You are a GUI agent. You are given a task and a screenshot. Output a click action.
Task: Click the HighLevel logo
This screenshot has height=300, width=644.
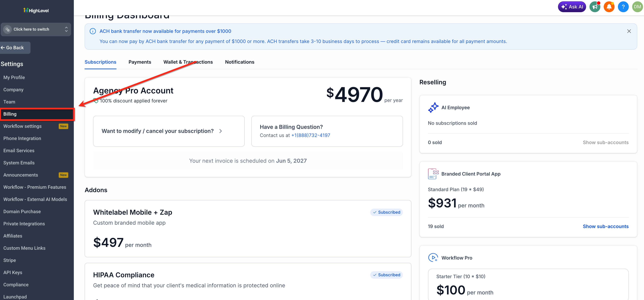[36, 10]
